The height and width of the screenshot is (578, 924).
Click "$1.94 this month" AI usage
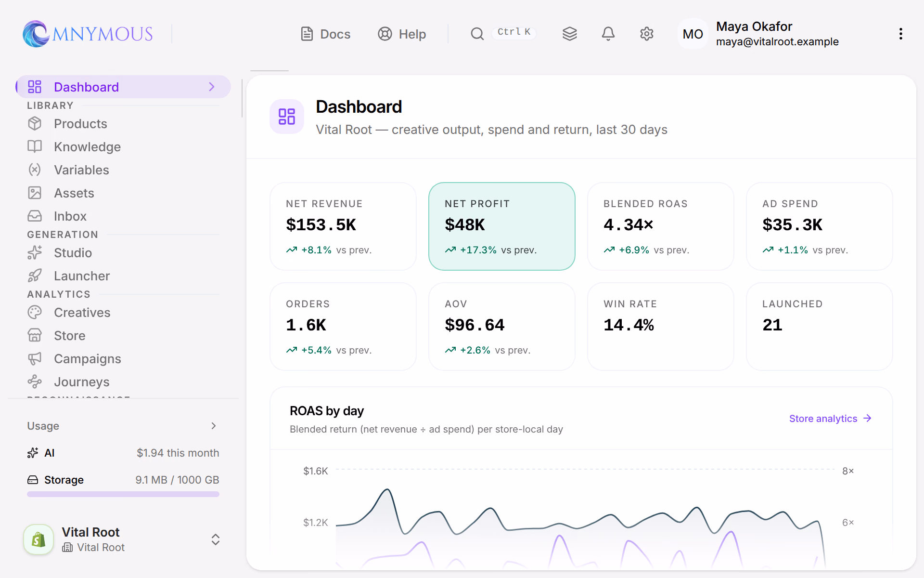pyautogui.click(x=178, y=453)
